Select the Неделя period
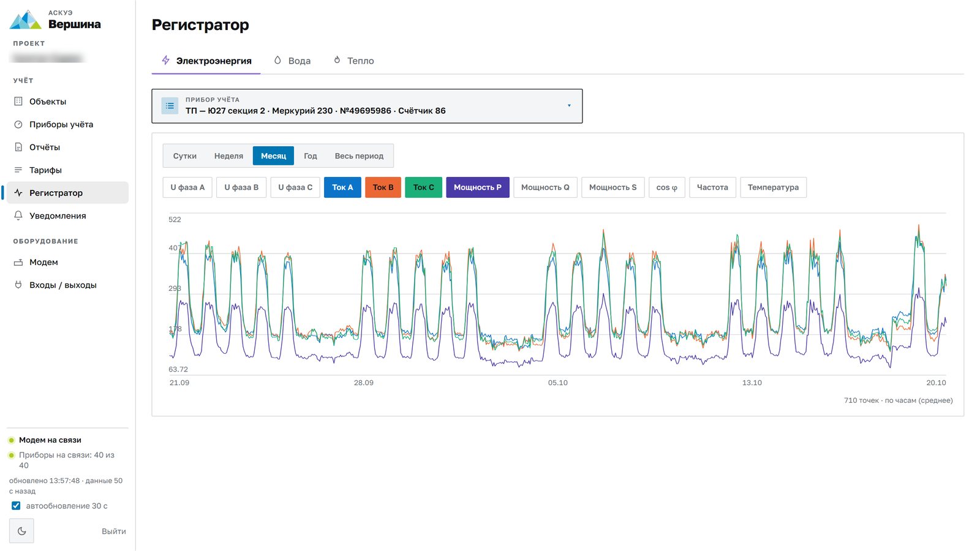The width and height of the screenshot is (980, 551). click(228, 156)
